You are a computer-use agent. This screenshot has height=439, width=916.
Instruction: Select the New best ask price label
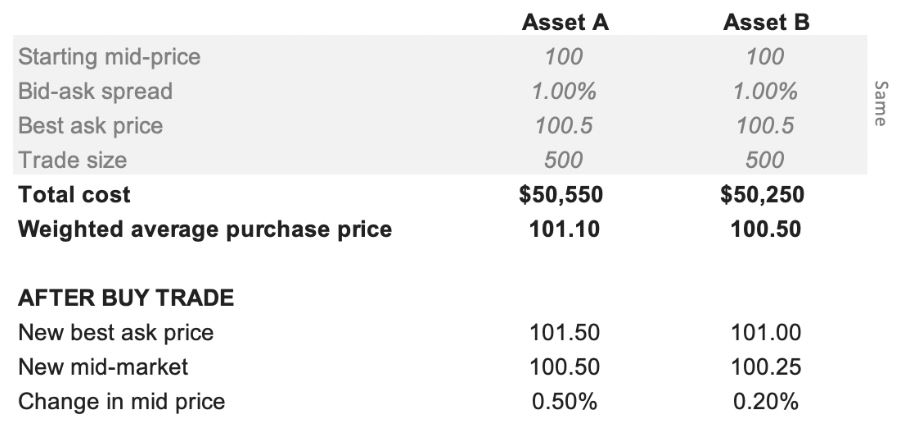(116, 333)
